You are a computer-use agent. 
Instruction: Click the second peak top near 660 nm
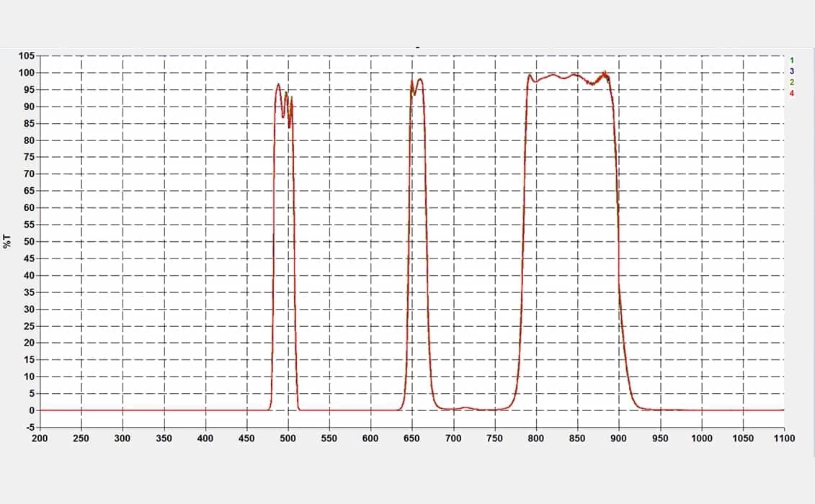(x=419, y=79)
